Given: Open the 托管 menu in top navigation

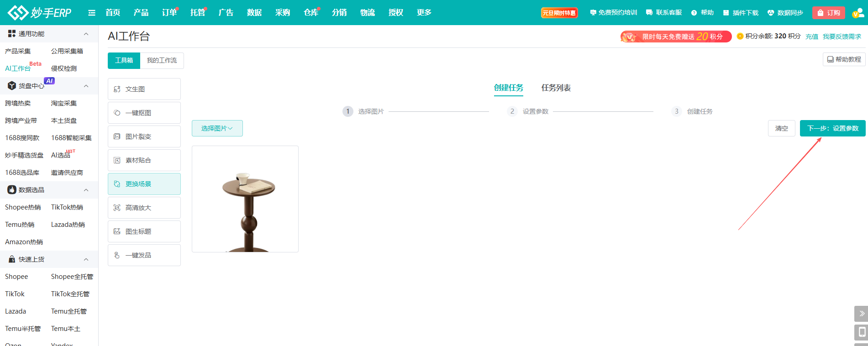Looking at the screenshot, I should click(x=198, y=13).
